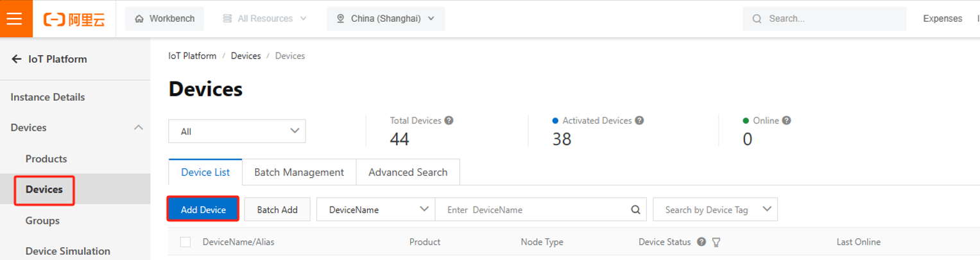Viewport: 980px width, 260px height.
Task: Click the Add Device button
Action: click(203, 209)
